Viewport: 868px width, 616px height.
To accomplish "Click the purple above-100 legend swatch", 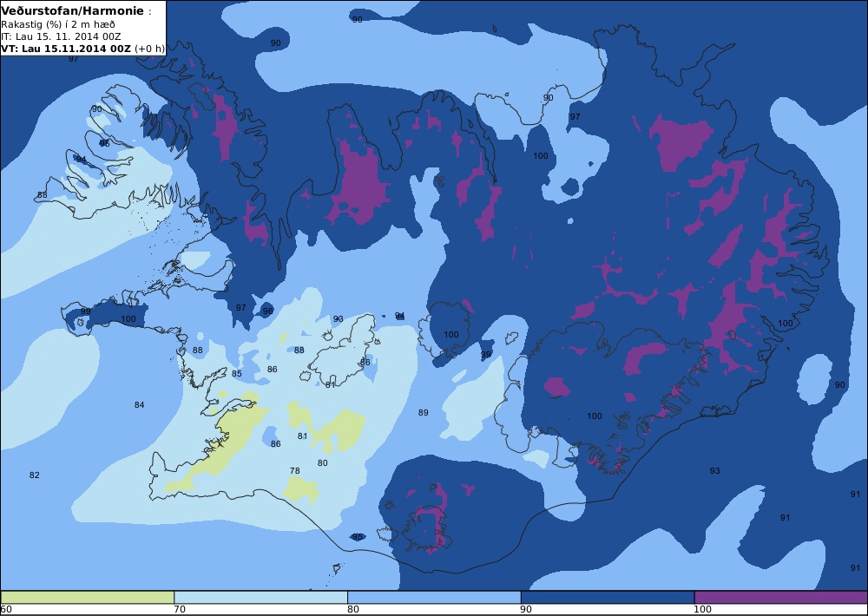I will (780, 597).
